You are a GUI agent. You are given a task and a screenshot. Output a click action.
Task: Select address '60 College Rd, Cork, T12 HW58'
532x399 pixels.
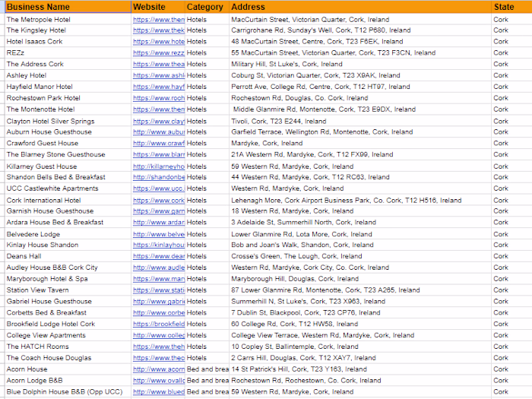tap(360, 324)
